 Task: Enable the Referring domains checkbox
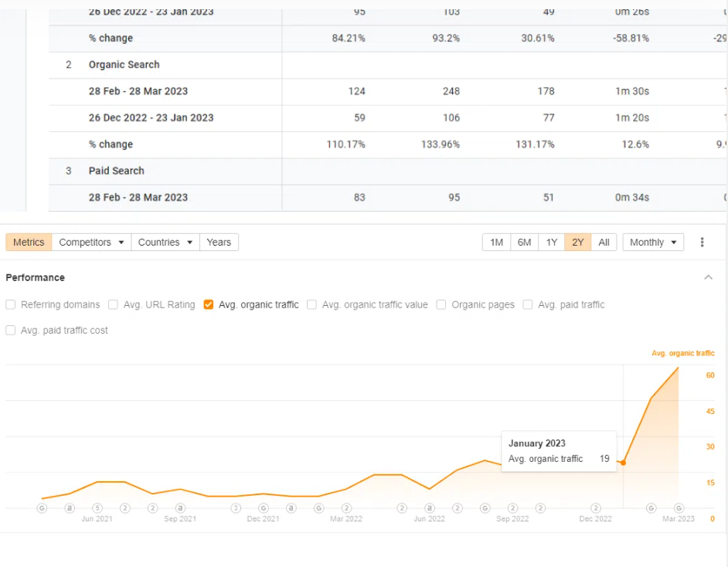point(10,304)
